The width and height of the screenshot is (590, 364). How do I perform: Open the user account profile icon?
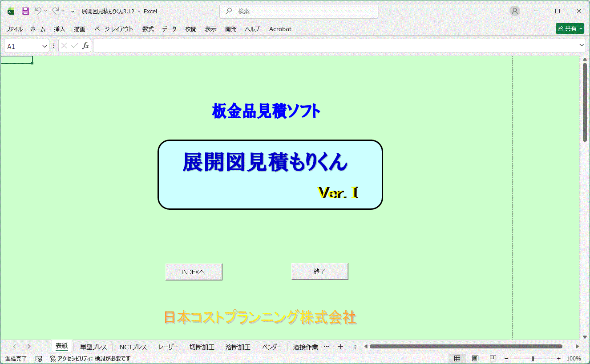tap(515, 11)
